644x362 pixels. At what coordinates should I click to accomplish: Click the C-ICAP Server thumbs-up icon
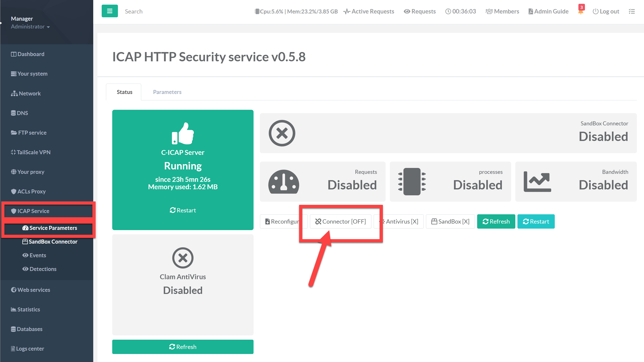183,134
